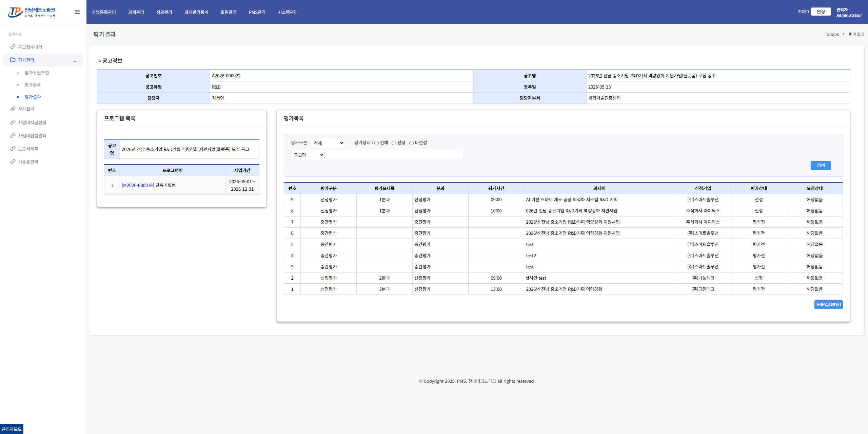
Task: Click the 연장 session extend button
Action: click(821, 12)
